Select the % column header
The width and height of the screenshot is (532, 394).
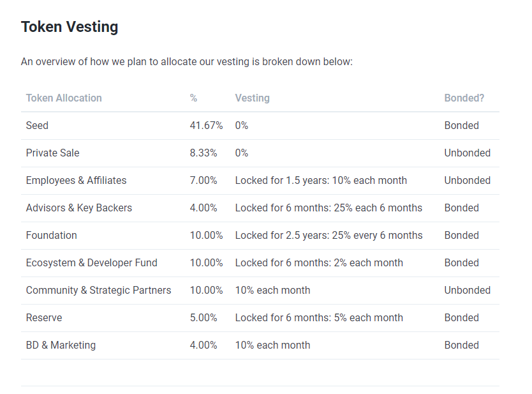click(x=193, y=98)
